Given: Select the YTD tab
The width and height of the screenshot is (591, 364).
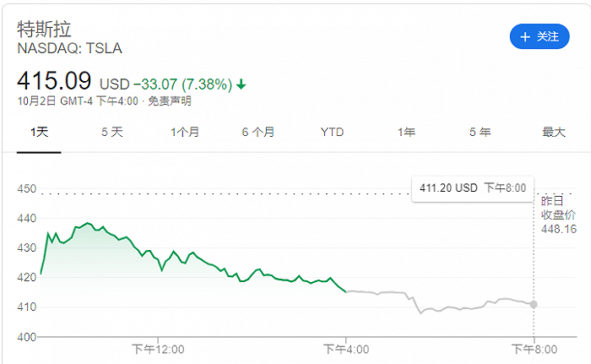Looking at the screenshot, I should coord(333,132).
